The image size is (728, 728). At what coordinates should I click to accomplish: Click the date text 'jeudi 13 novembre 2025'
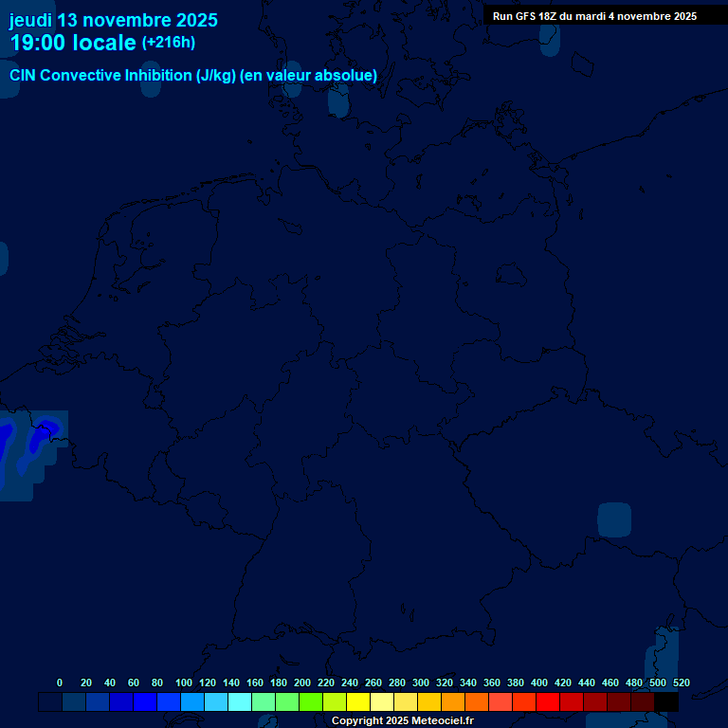tap(114, 21)
